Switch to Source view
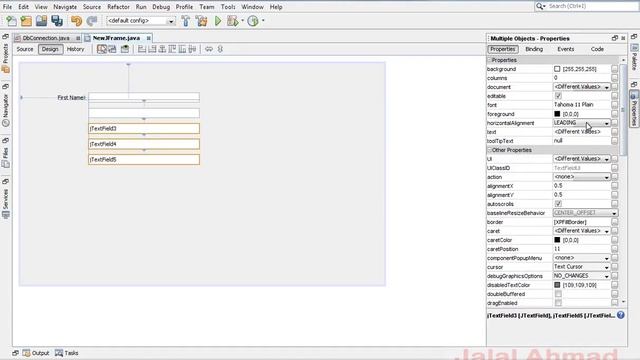This screenshot has width=640, height=360. point(24,49)
